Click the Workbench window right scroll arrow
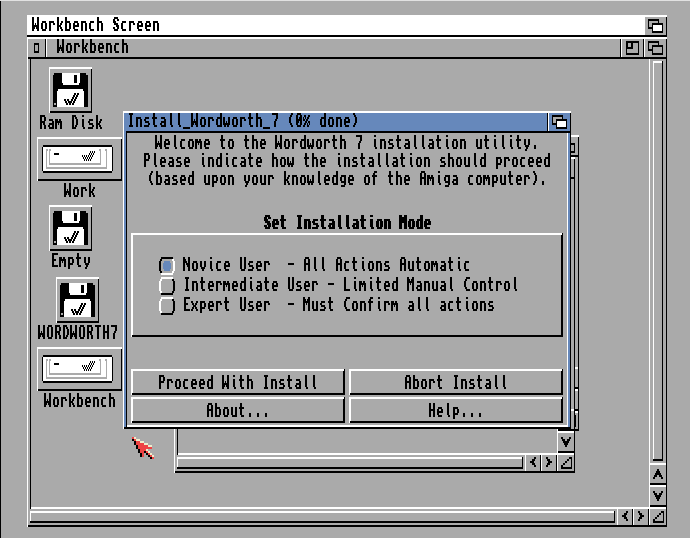Viewport: 690px width, 538px height. click(639, 517)
